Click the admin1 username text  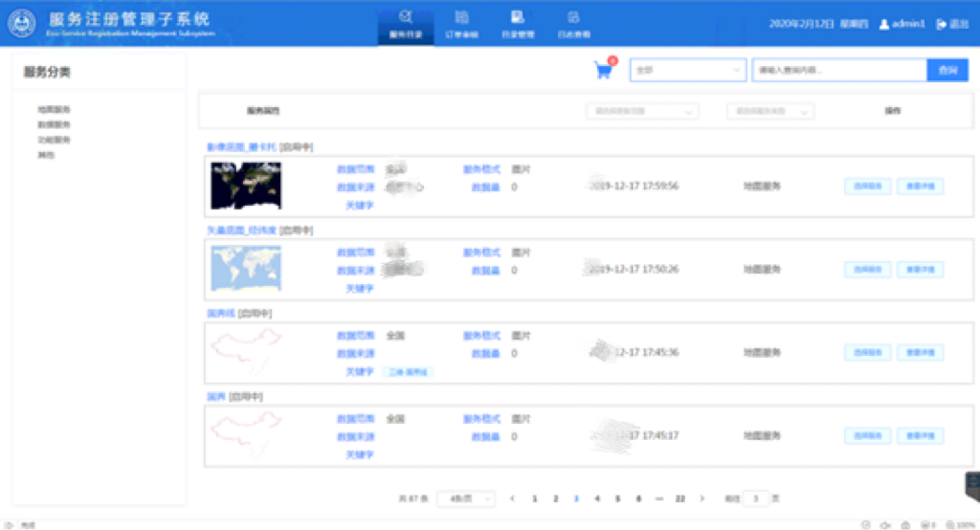tap(908, 24)
